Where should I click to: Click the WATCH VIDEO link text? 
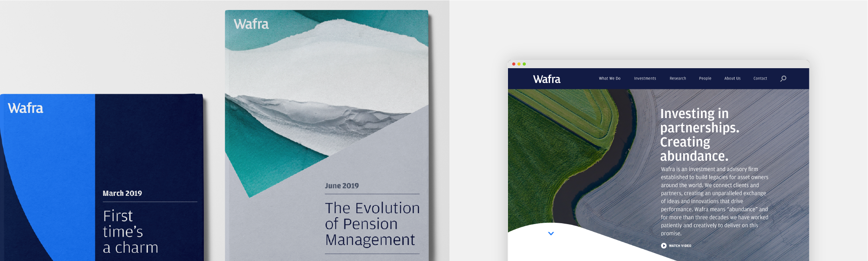tap(680, 246)
